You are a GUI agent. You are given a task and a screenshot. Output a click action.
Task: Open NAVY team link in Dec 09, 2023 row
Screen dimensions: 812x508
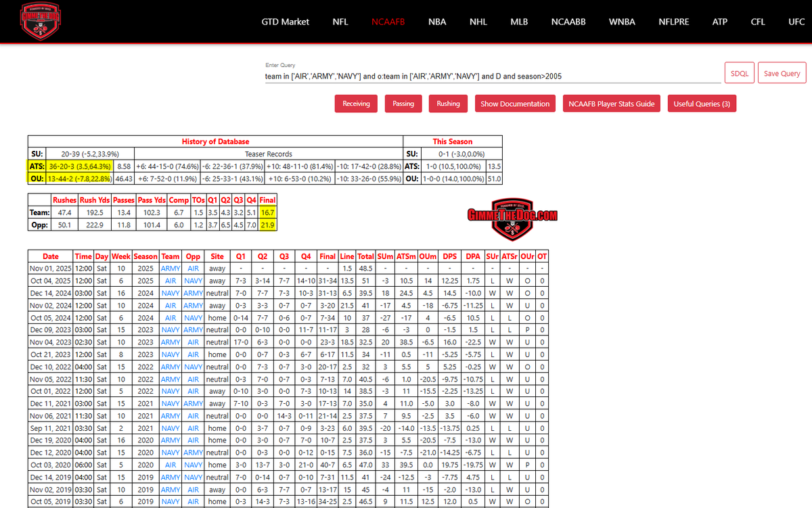click(x=171, y=329)
